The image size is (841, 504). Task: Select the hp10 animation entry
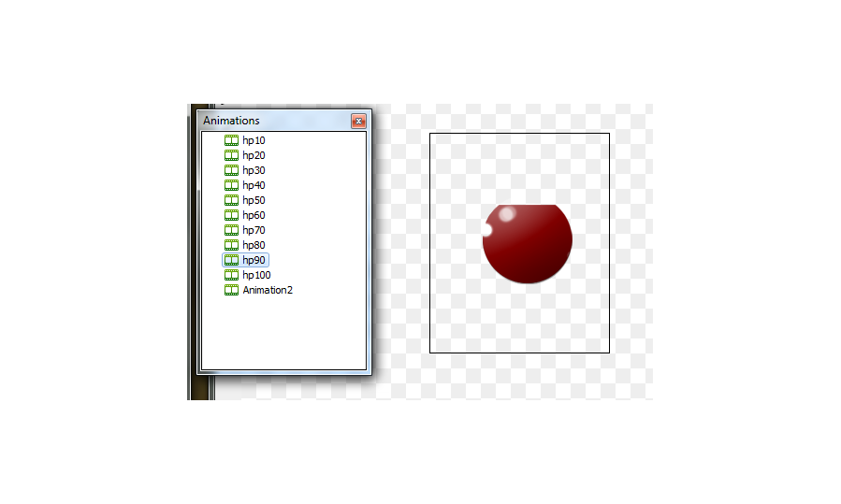click(254, 140)
